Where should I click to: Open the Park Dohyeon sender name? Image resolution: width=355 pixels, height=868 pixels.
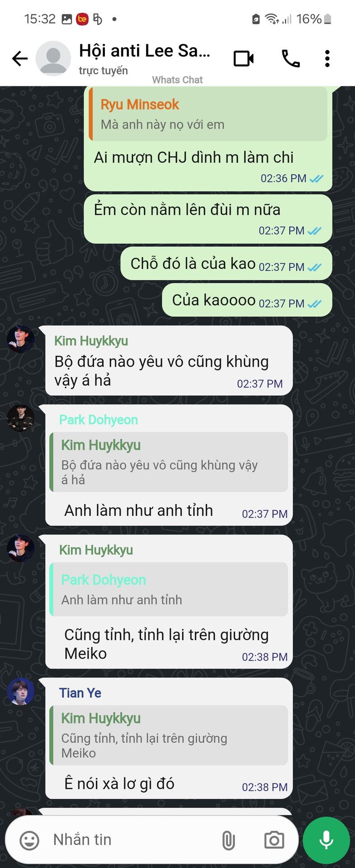tap(99, 420)
